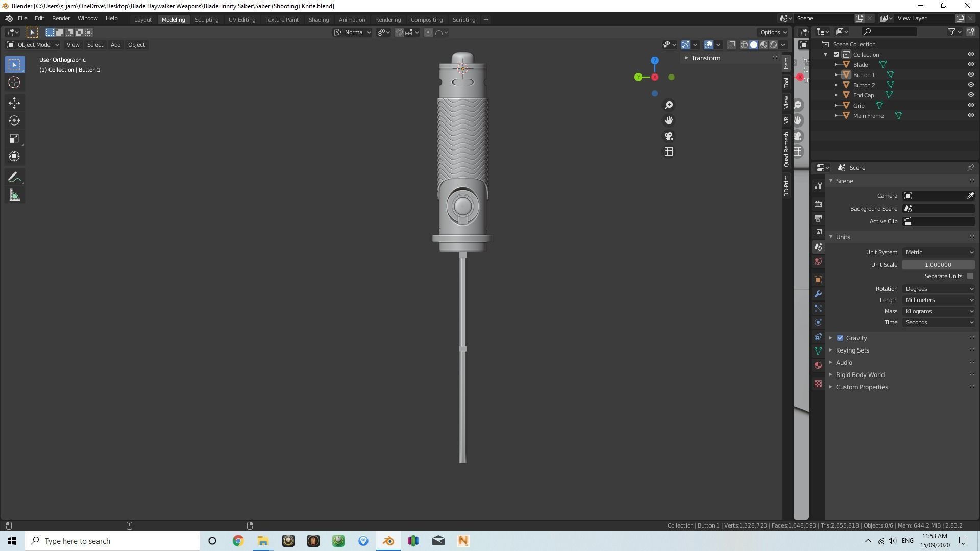Toggle the Separate Units checkbox
Screen dimensions: 980x551
click(970, 276)
